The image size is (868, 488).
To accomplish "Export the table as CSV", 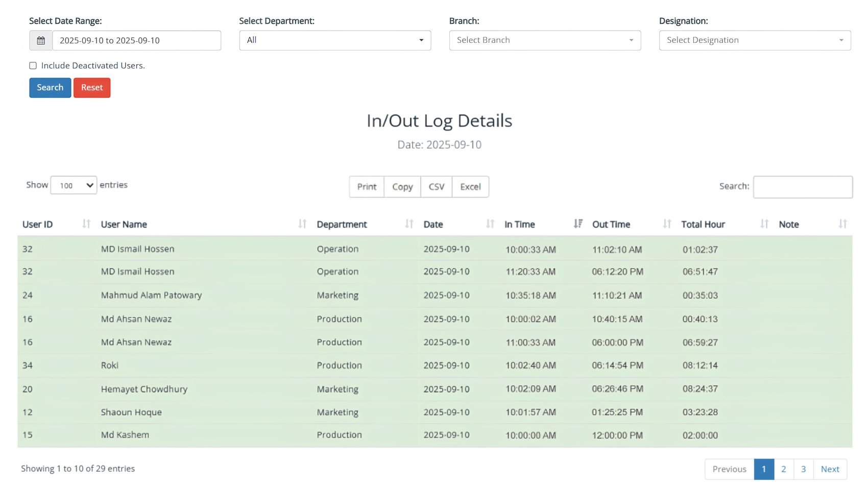I will tap(437, 187).
